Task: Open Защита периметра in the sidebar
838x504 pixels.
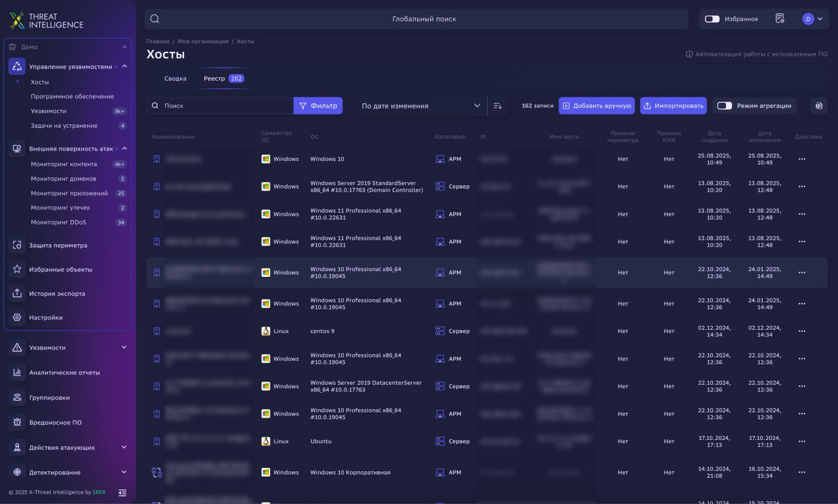Action: click(x=58, y=245)
